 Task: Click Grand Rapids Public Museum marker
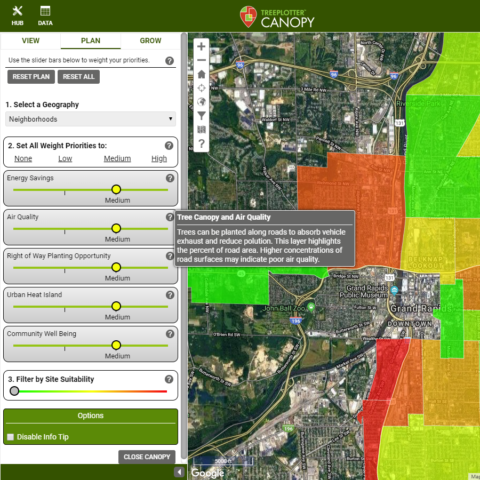(x=394, y=290)
